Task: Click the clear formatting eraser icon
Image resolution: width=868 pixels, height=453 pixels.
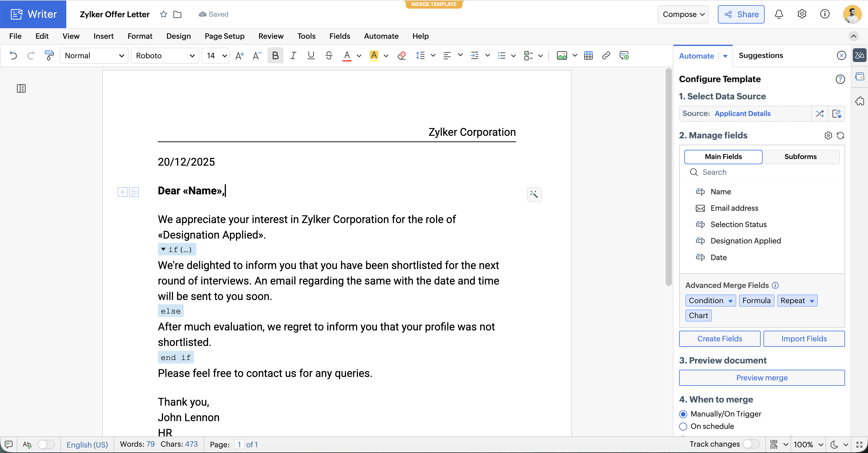Action: tap(402, 56)
